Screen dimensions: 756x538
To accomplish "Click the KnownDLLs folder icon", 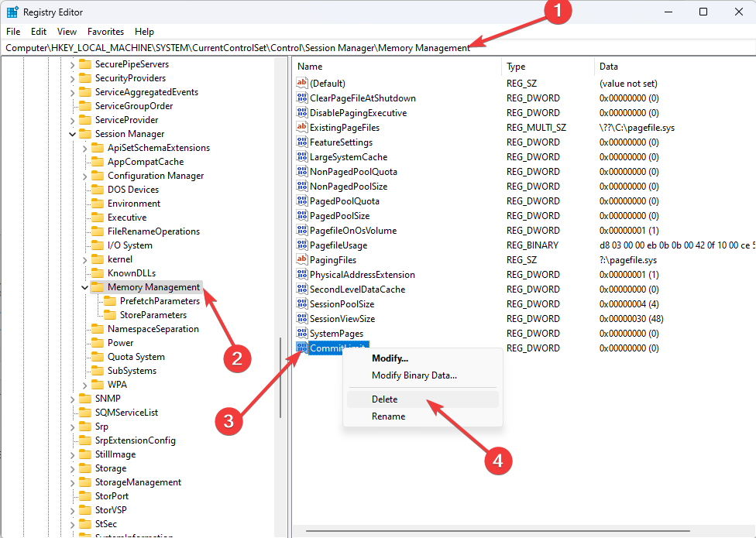I will tap(98, 273).
